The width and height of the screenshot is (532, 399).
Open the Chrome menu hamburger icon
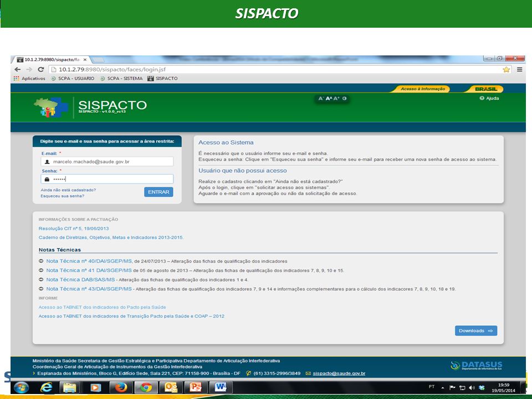tap(519, 70)
